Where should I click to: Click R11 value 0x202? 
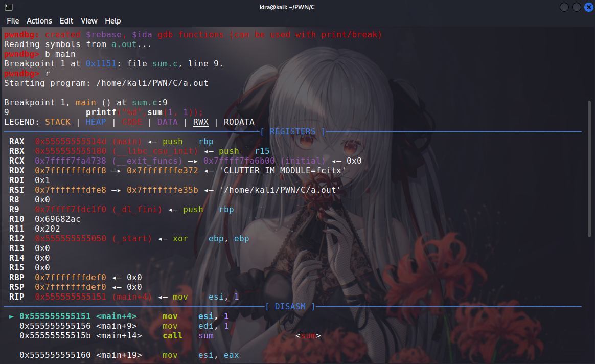[48, 229]
